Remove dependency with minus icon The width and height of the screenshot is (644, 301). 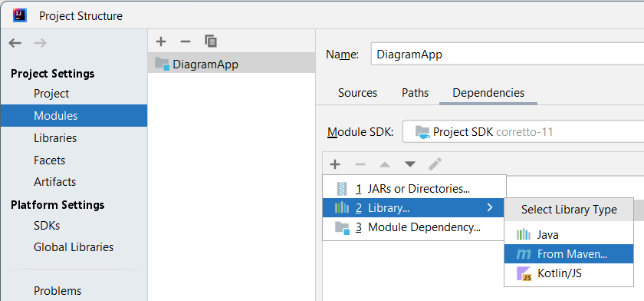pyautogui.click(x=360, y=164)
